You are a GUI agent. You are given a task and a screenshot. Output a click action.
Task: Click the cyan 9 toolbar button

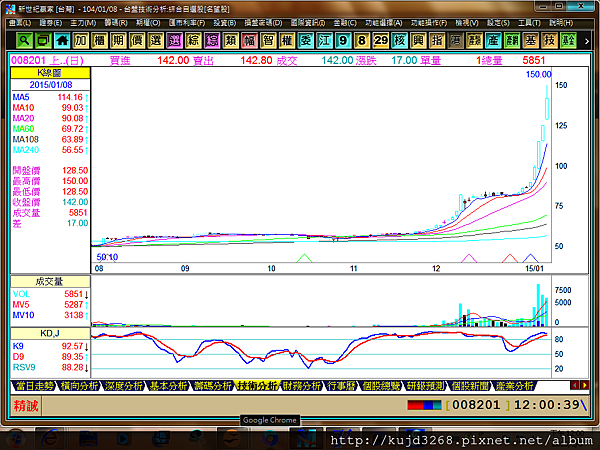pyautogui.click(x=343, y=40)
